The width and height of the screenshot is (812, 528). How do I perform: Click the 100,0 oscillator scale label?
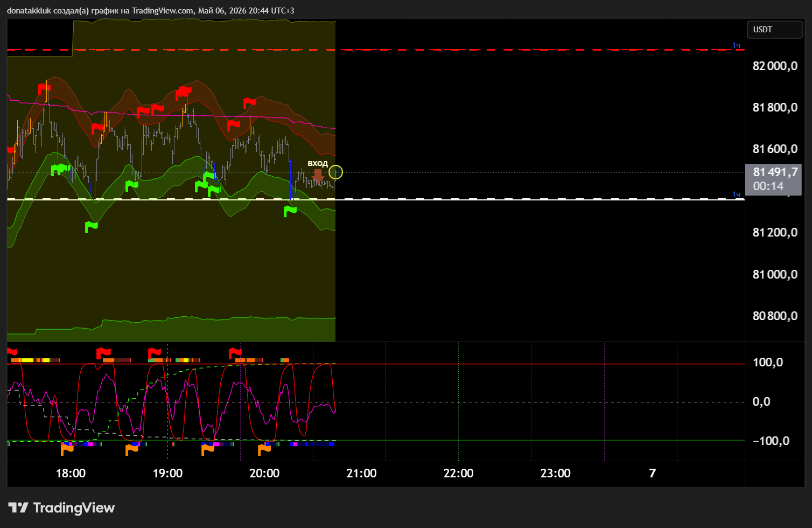(x=768, y=362)
